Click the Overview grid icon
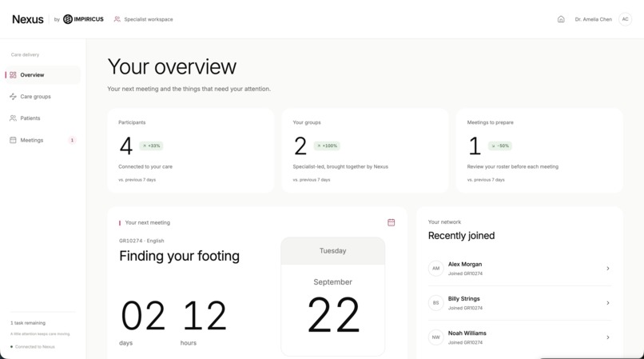Screen dimensions: 644x359 coord(13,75)
